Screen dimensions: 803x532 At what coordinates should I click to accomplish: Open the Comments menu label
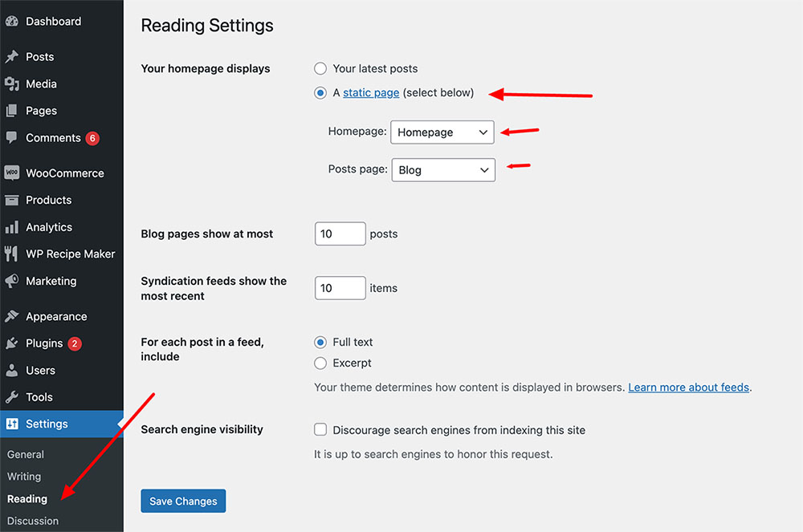[x=53, y=138]
